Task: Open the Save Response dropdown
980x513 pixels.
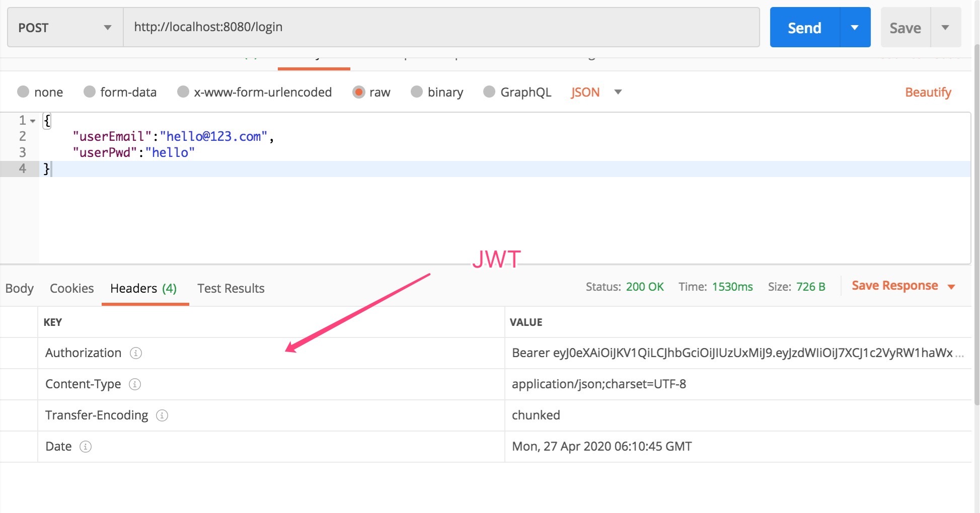Action: (951, 286)
